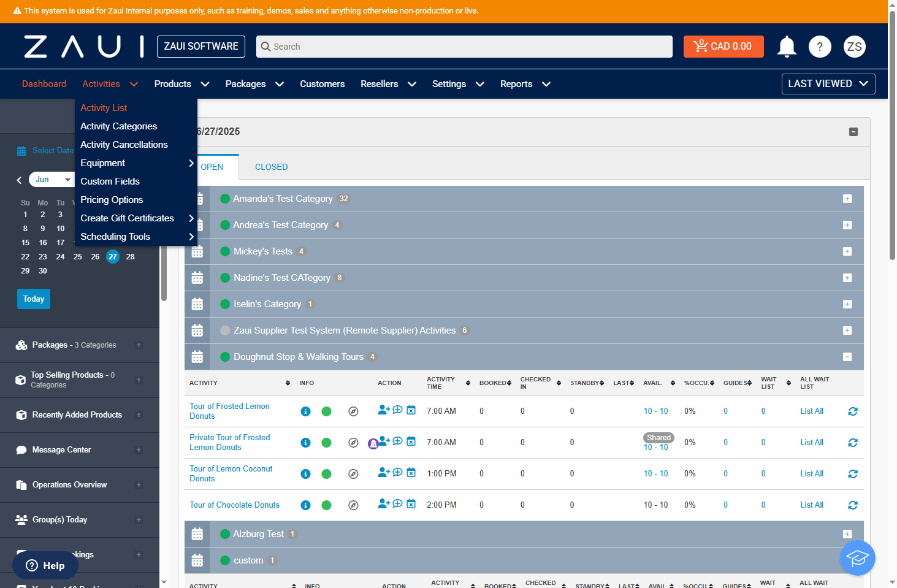The image size is (897, 588).
Task: Switch to the CLOSED tab
Action: pyautogui.click(x=272, y=167)
